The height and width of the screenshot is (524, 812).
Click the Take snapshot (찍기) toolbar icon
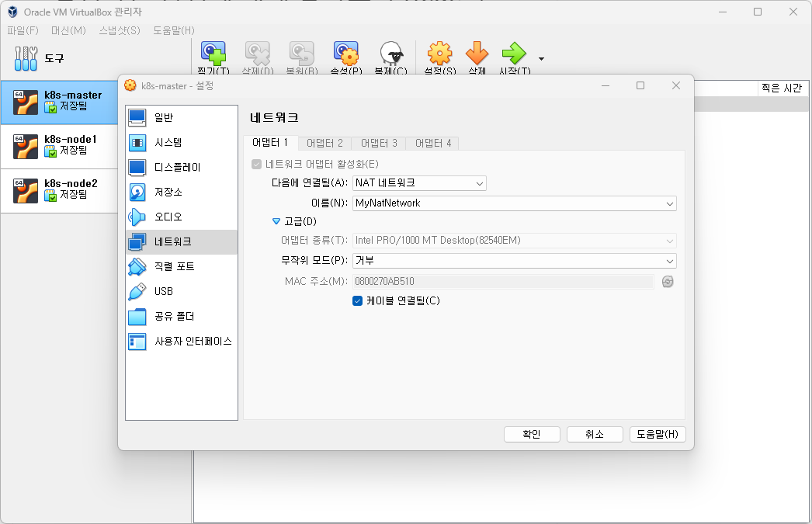point(213,54)
